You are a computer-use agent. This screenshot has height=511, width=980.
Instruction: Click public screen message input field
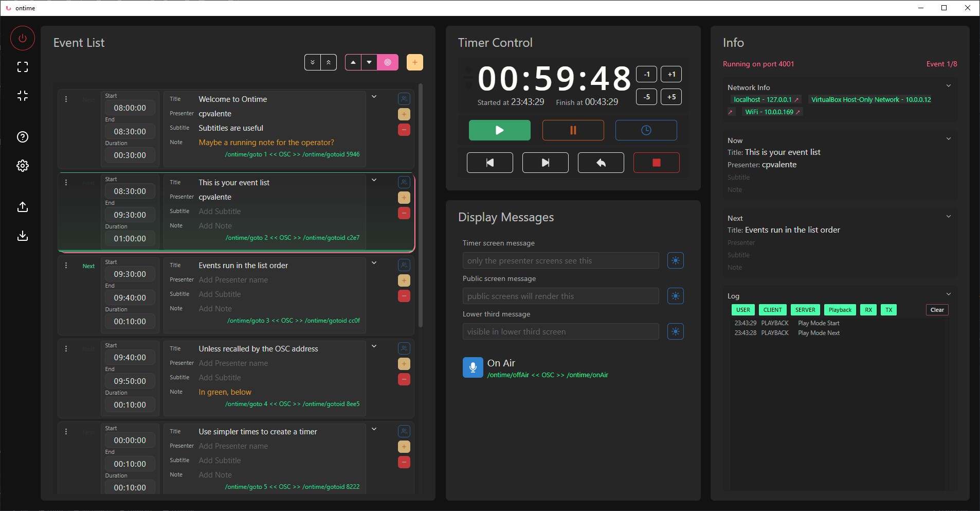click(x=560, y=296)
